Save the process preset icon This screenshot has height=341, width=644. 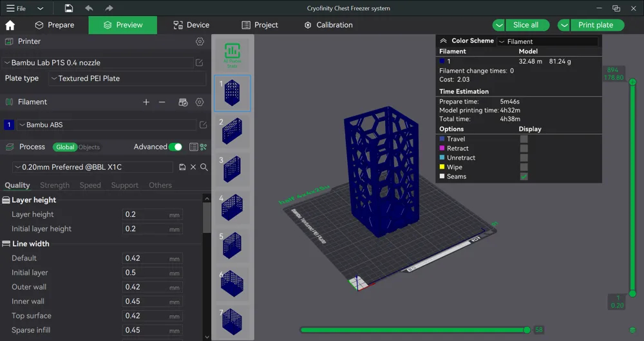click(182, 167)
